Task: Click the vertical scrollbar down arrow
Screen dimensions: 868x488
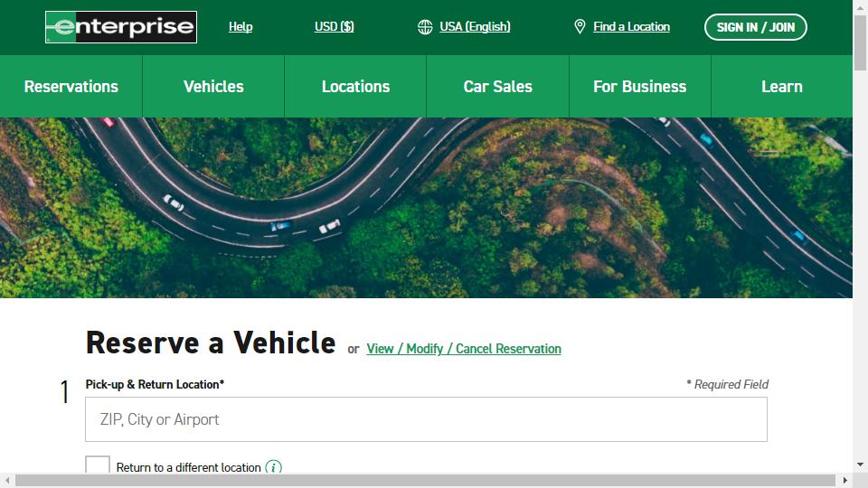Action: tap(860, 465)
